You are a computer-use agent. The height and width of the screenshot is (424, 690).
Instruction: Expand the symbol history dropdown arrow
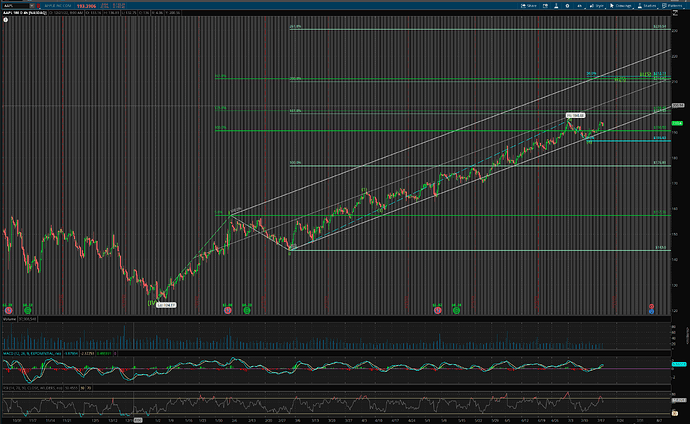(32, 6)
